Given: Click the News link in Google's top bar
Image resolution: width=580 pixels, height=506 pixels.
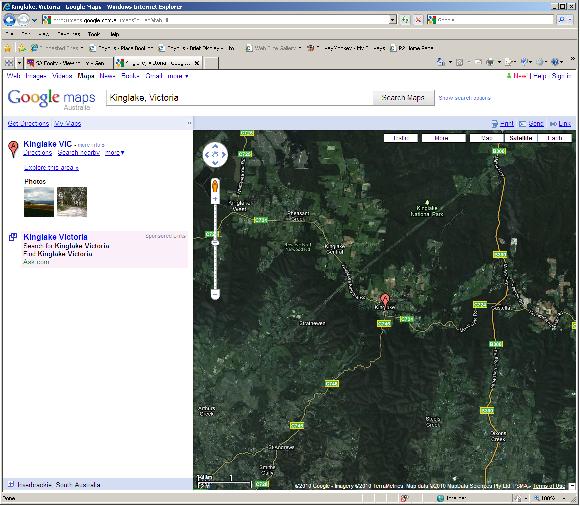Looking at the screenshot, I should pos(107,76).
